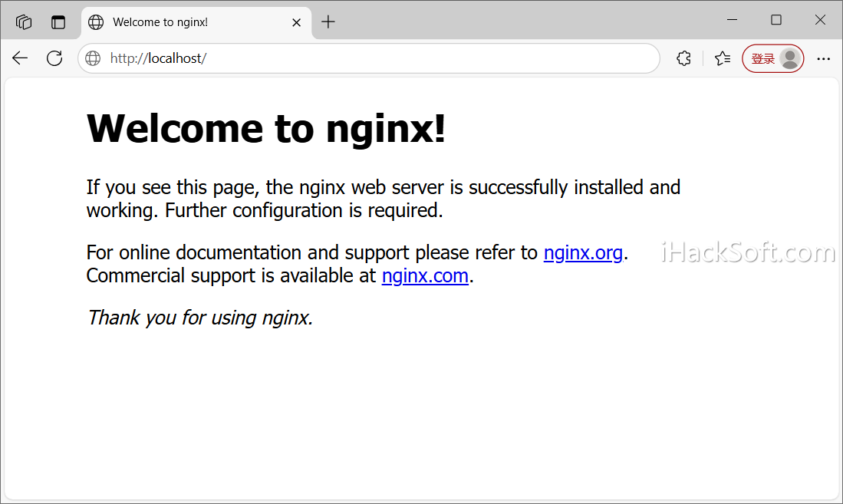Open a new tab with plus button
Screen dimensions: 843x504
tap(328, 22)
